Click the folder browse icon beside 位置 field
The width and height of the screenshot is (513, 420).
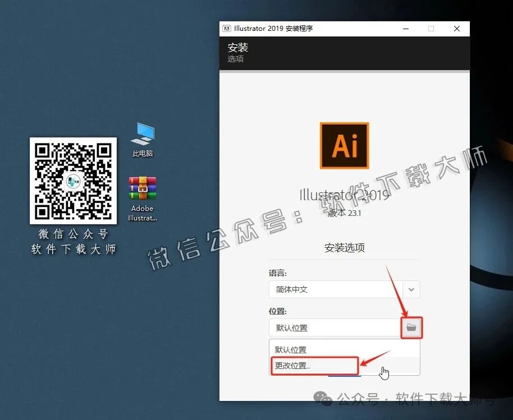click(411, 327)
